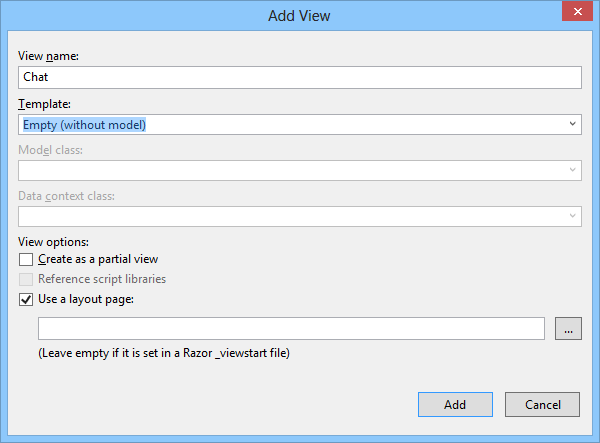Click the View name text field
This screenshot has width=600, height=443.
point(299,77)
